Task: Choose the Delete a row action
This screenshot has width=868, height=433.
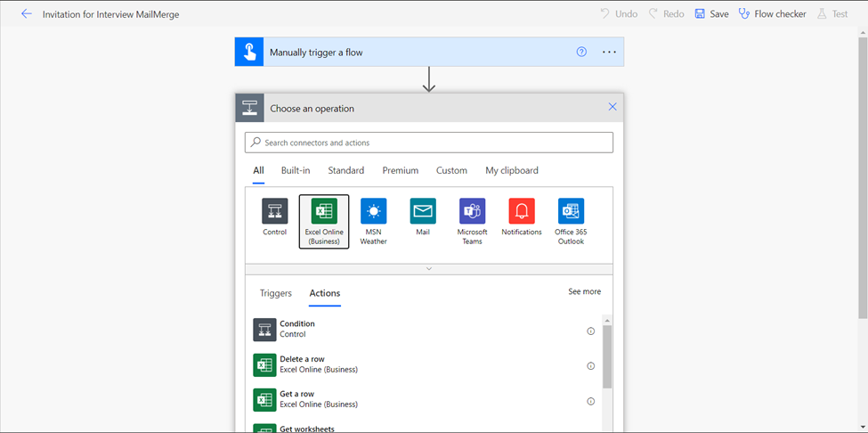Action: [x=424, y=364]
